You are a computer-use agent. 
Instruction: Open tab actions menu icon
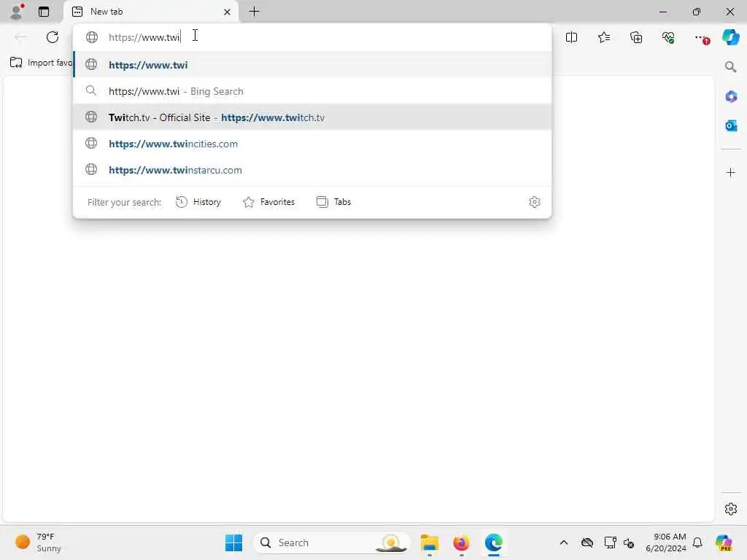pos(44,12)
